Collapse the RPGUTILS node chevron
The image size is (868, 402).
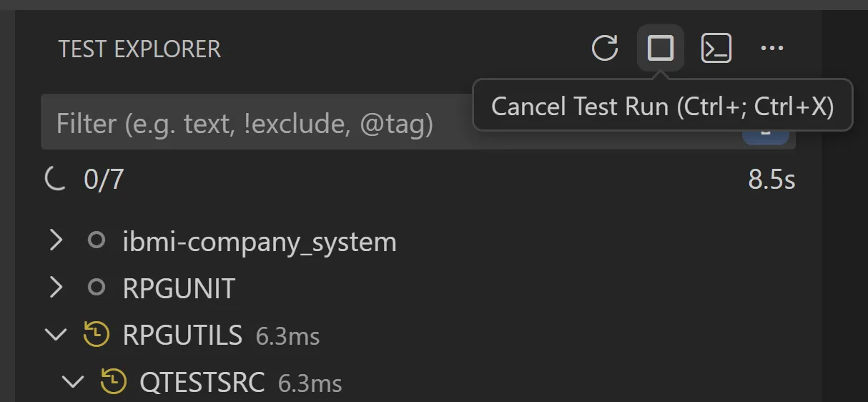click(x=56, y=334)
